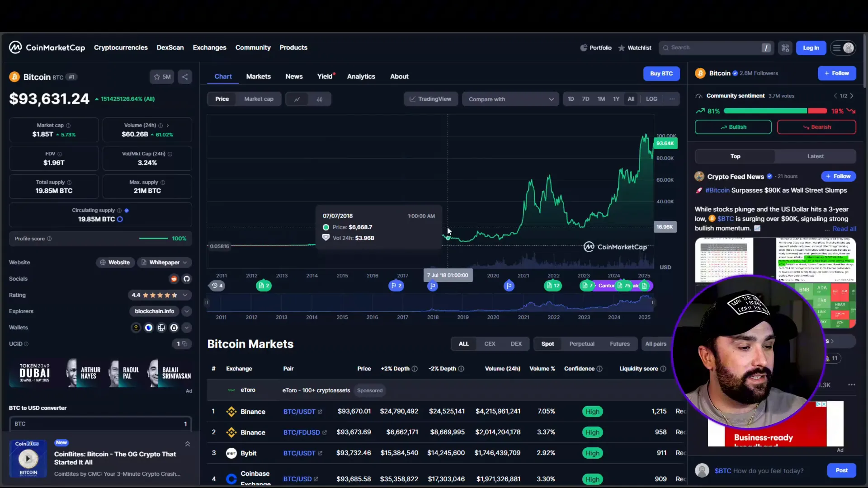Viewport: 868px width, 488px height.
Task: Set chart range to 1Y
Action: [616, 99]
